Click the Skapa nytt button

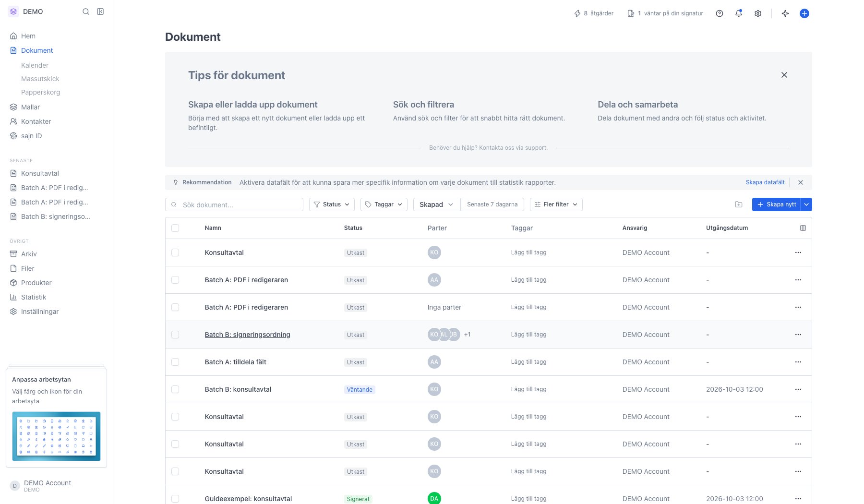pos(777,204)
